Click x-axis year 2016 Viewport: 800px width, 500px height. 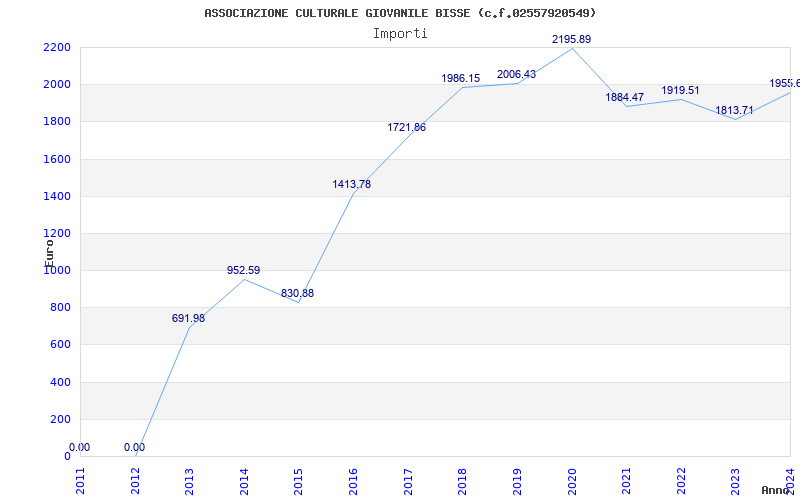pyautogui.click(x=354, y=481)
